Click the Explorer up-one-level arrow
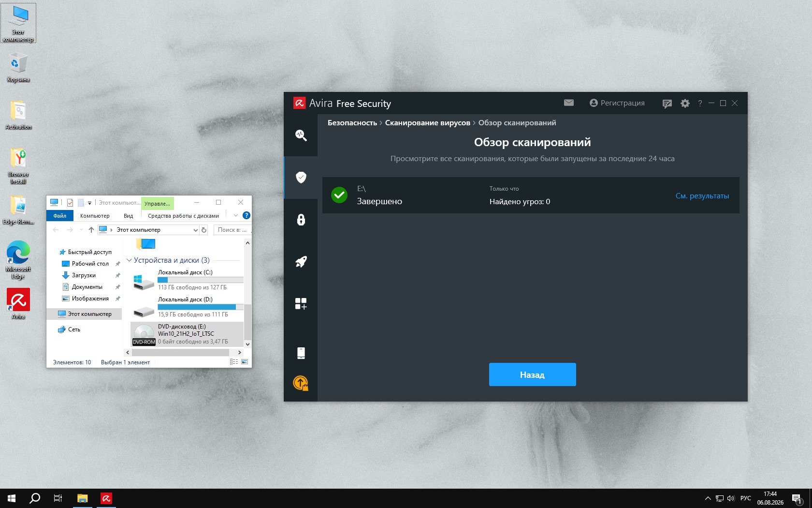 pos(91,230)
